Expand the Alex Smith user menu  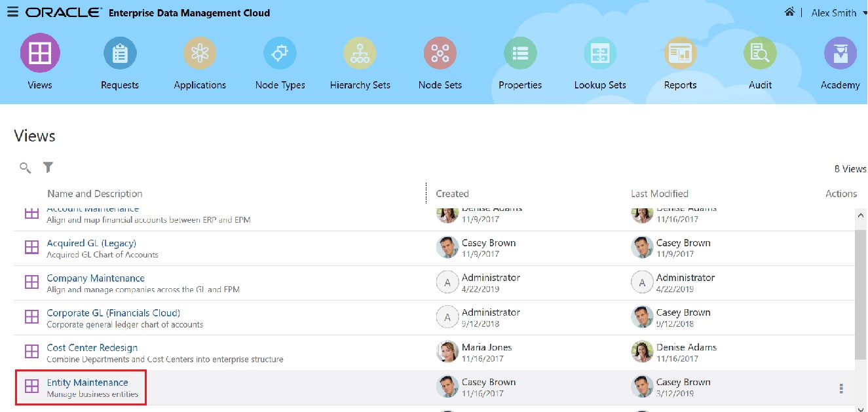tap(839, 12)
